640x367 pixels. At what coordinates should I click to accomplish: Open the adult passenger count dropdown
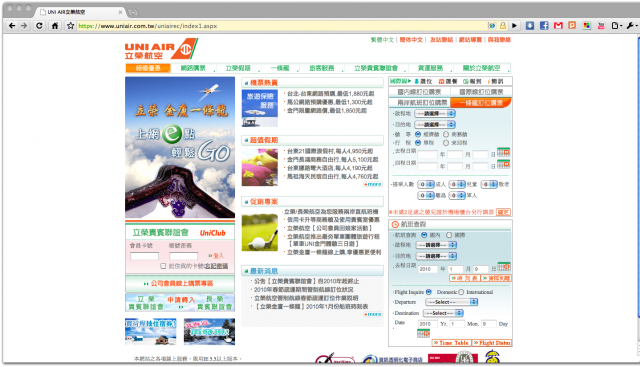tap(426, 185)
